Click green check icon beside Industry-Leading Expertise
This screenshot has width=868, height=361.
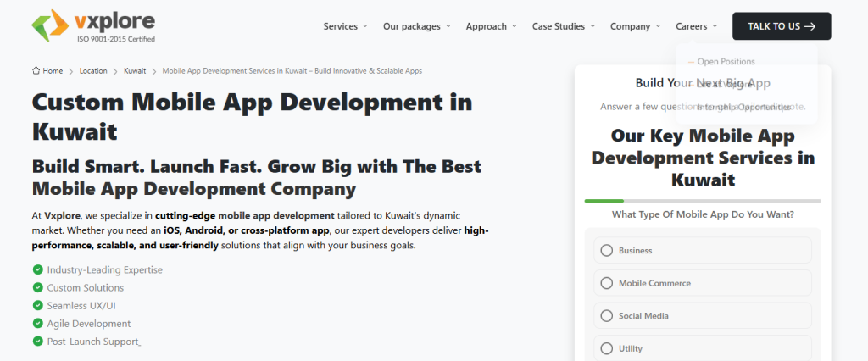coord(37,269)
